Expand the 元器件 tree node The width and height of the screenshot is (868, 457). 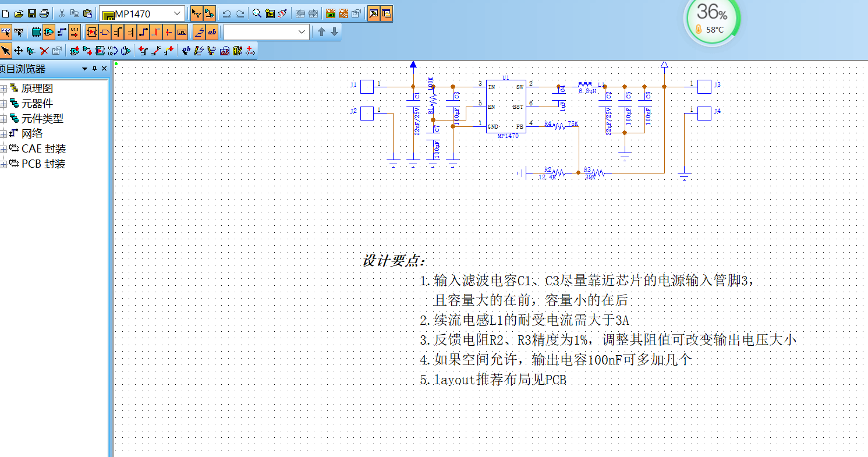[x=3, y=104]
